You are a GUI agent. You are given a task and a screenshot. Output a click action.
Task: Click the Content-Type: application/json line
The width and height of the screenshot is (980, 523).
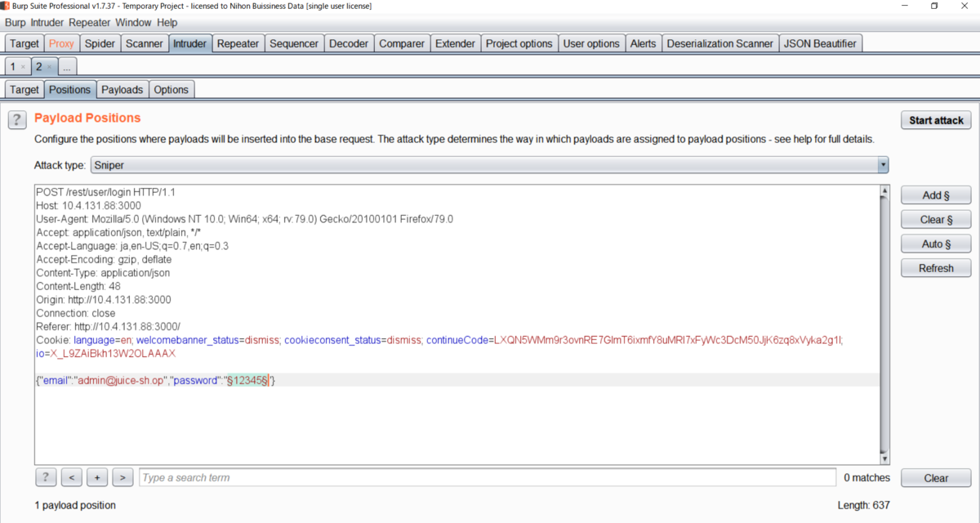103,273
